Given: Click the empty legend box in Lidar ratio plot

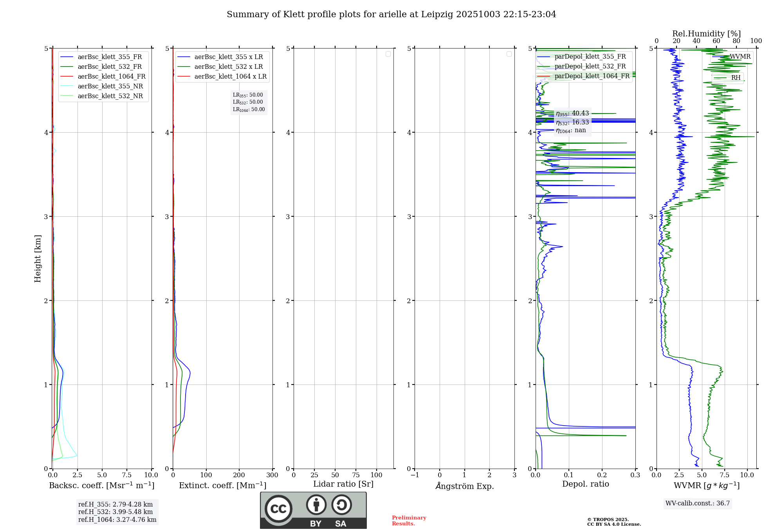Looking at the screenshot, I should [388, 54].
